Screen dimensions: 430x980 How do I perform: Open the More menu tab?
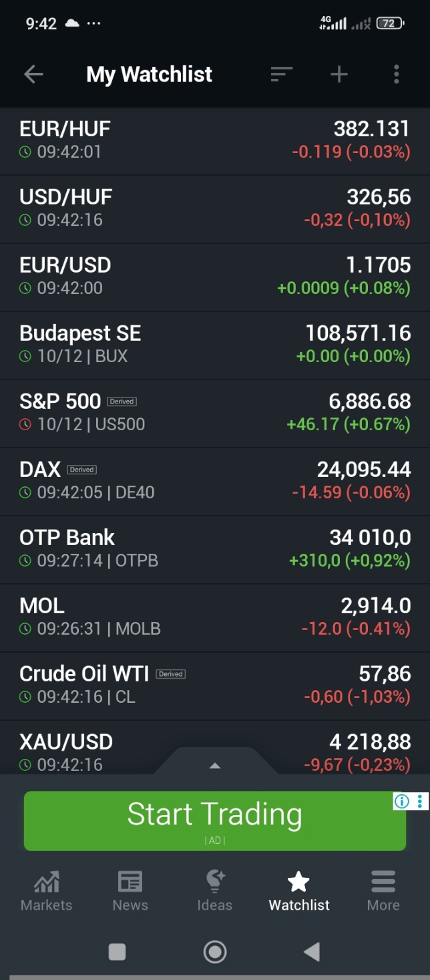383,891
